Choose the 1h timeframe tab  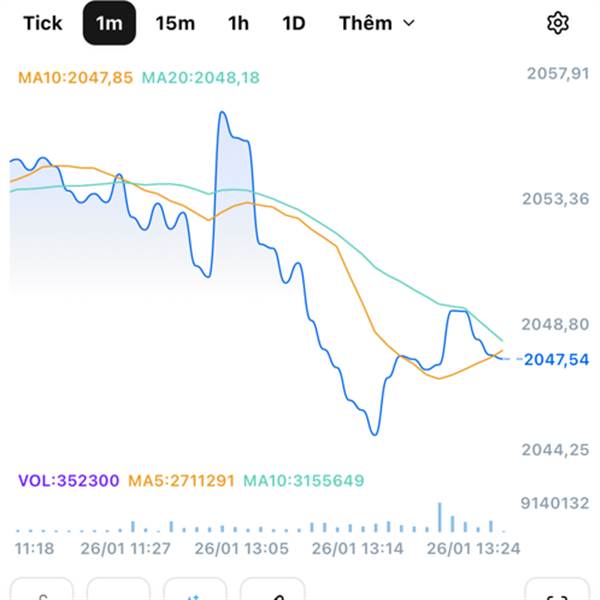click(238, 23)
